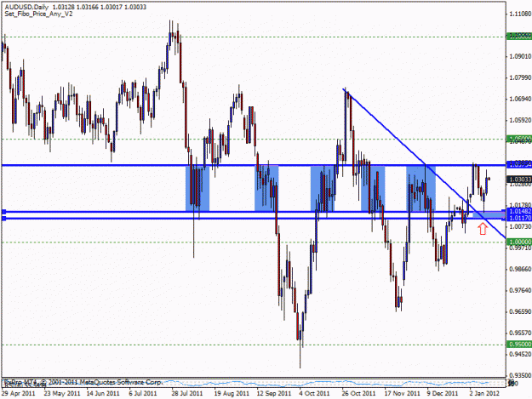Click the 0.97640 price axis value
The height and width of the screenshot is (399, 532).
pyautogui.click(x=520, y=290)
